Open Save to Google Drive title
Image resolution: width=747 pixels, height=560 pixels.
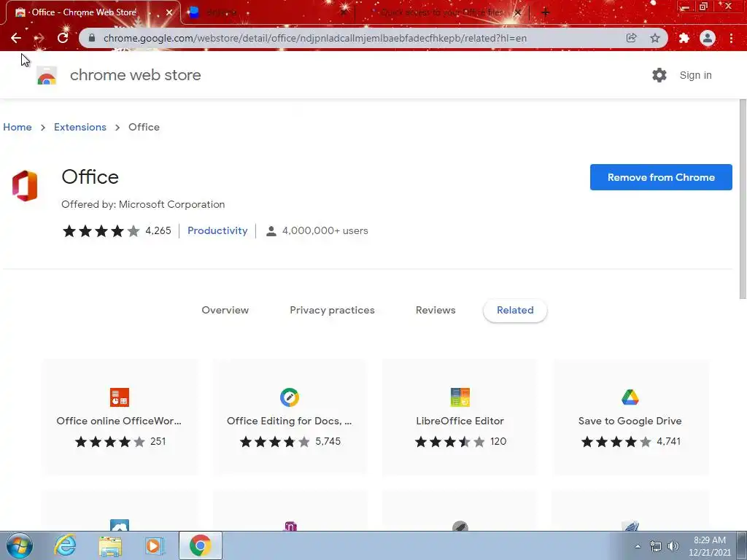click(630, 421)
